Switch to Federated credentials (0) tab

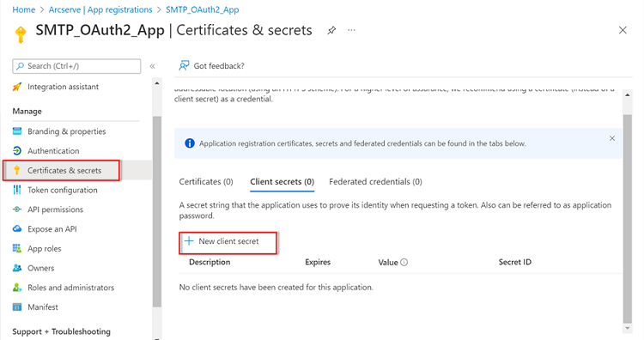tap(375, 181)
